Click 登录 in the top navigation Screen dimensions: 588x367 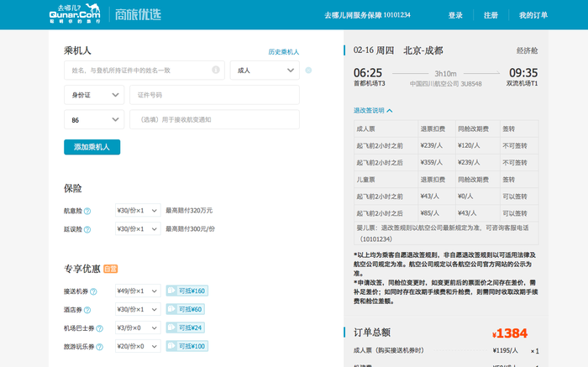pyautogui.click(x=455, y=15)
